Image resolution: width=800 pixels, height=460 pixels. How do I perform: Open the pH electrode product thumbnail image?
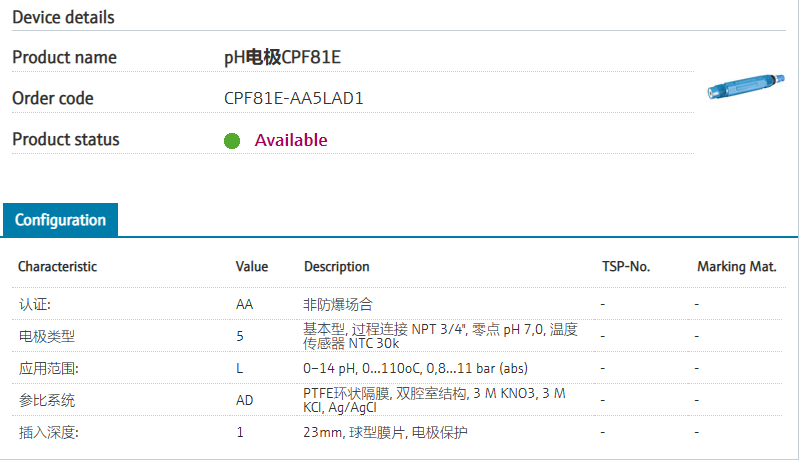746,90
